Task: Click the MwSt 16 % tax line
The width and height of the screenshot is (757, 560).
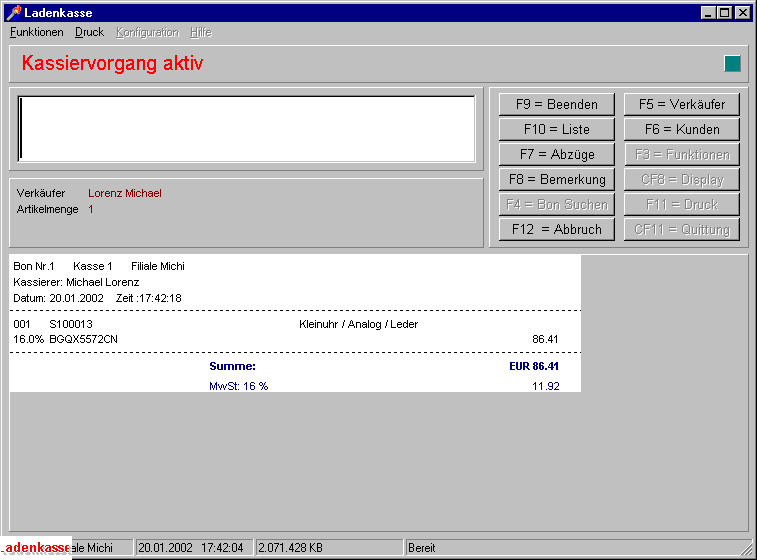Action: (238, 385)
